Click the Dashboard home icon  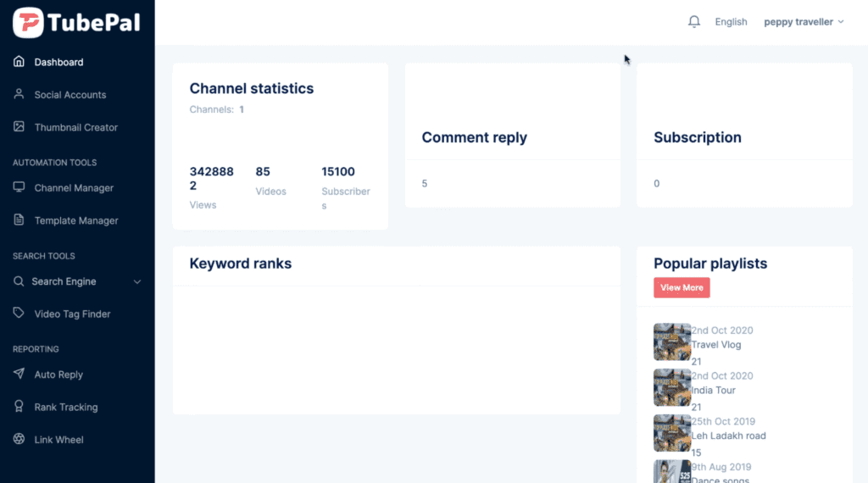point(19,61)
